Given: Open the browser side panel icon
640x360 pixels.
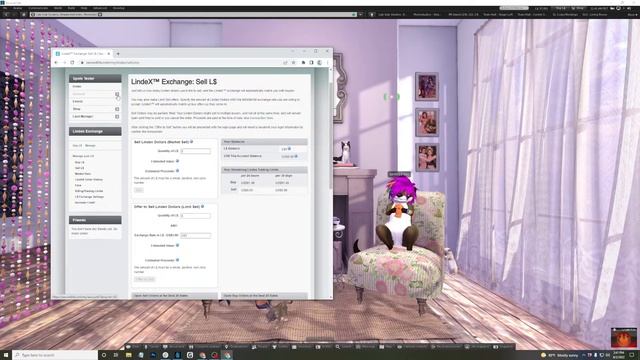Looking at the screenshot, I should point(311,62).
